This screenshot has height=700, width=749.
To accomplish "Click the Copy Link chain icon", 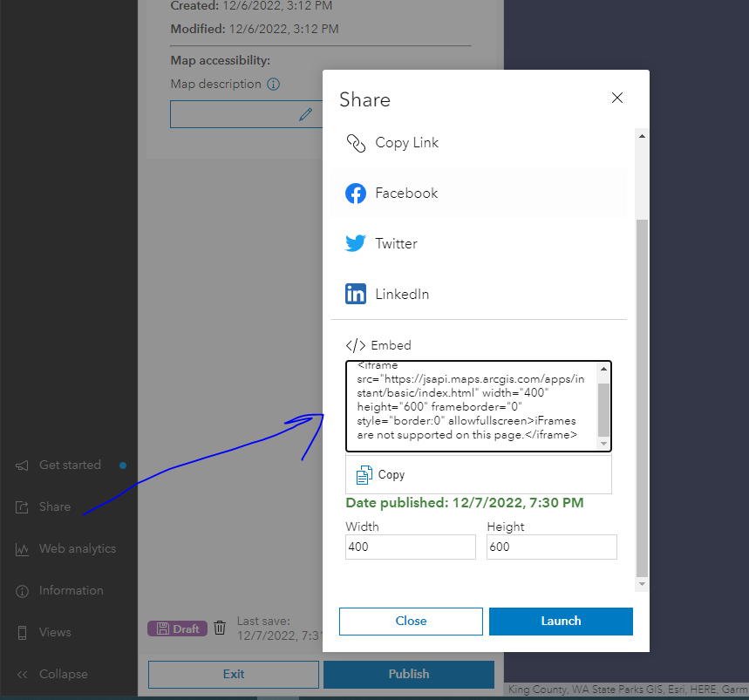I will click(356, 142).
